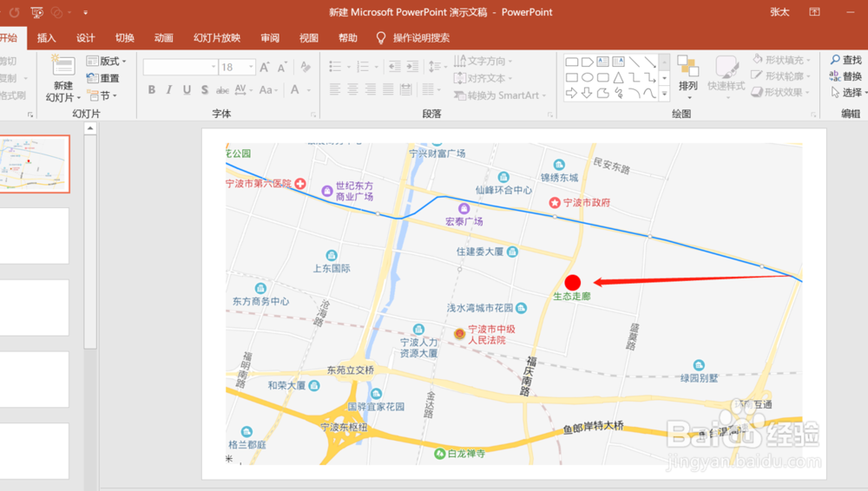This screenshot has width=868, height=491.
Task: Open Shape Effects (形状效果) menu
Action: coord(781,92)
